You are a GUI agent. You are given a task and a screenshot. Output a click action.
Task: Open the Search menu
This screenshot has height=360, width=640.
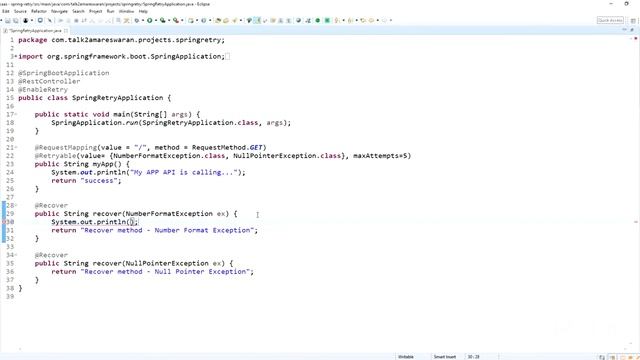click(78, 11)
